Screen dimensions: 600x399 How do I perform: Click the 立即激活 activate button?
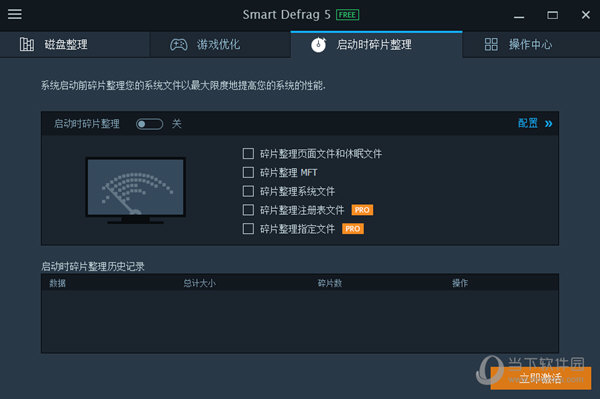tap(541, 378)
